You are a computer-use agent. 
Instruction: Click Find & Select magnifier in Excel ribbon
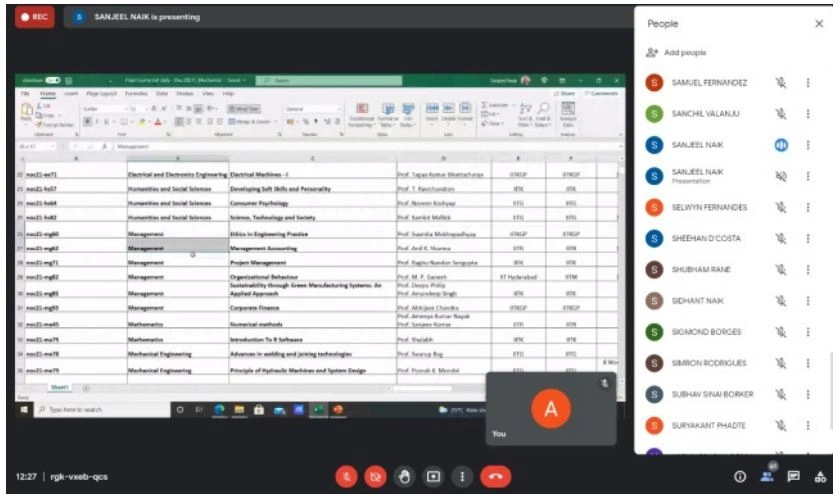[544, 115]
